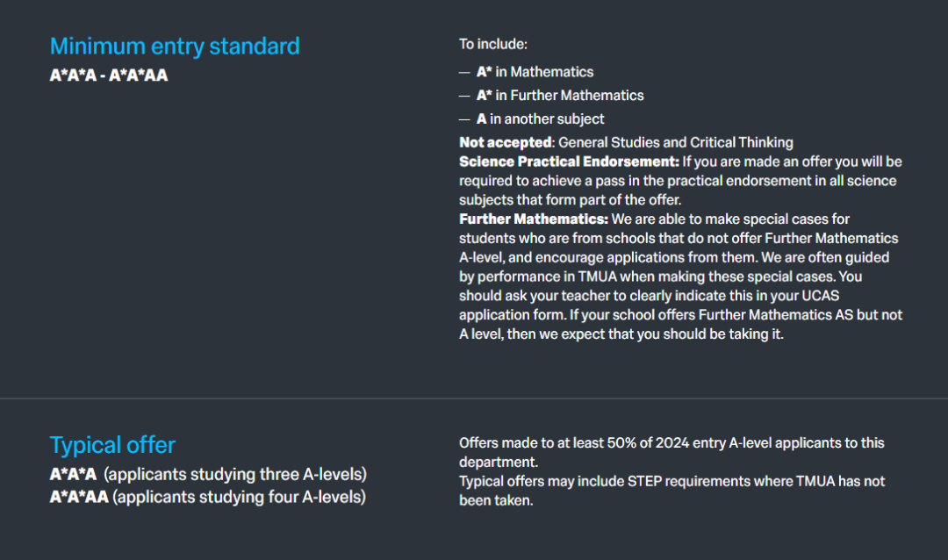Select the A*A*A - A*A*AA grade range
This screenshot has width=948, height=560.
pyautogui.click(x=109, y=75)
